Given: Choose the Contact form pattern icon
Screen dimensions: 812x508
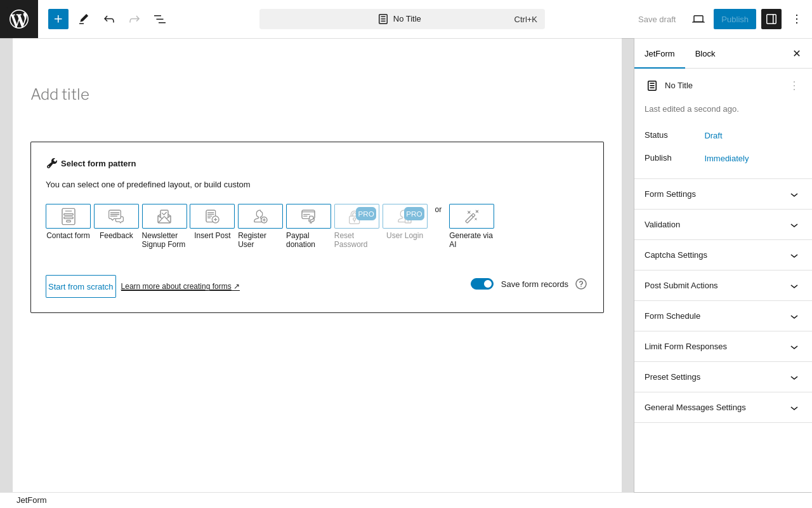Looking at the screenshot, I should (x=68, y=217).
